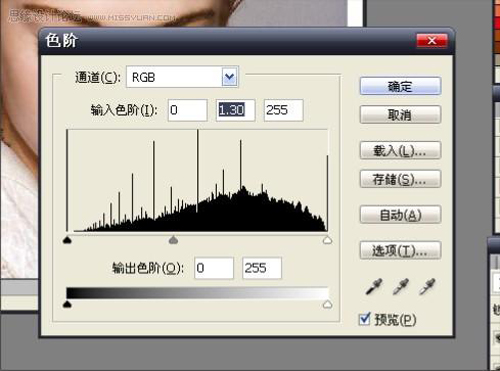The width and height of the screenshot is (500, 371).
Task: Click the output levels field showing 255
Action: (262, 268)
